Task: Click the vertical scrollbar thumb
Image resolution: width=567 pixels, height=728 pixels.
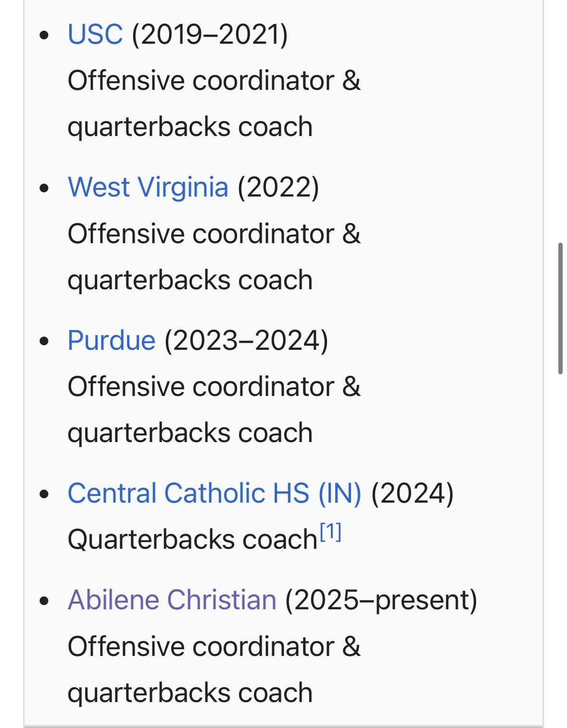Action: coord(560,308)
